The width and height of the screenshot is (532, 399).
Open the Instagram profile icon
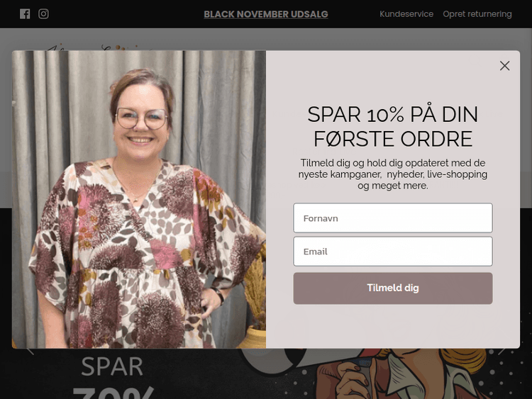(x=43, y=14)
